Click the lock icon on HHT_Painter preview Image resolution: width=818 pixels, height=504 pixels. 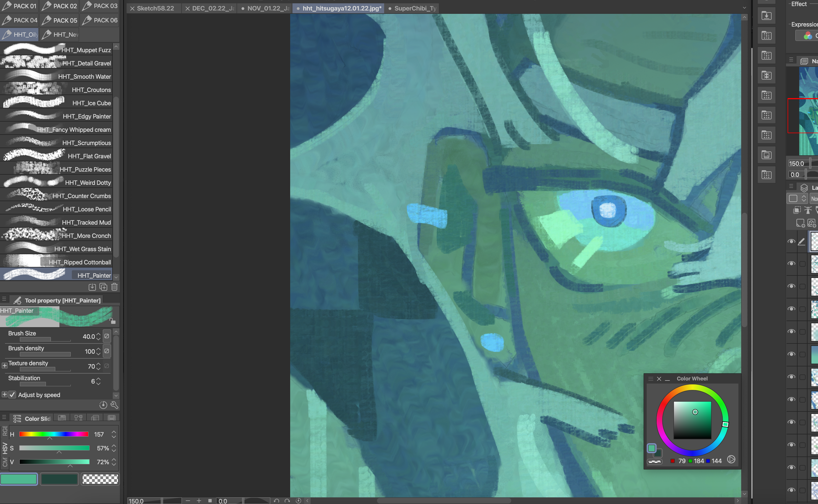[x=113, y=321]
